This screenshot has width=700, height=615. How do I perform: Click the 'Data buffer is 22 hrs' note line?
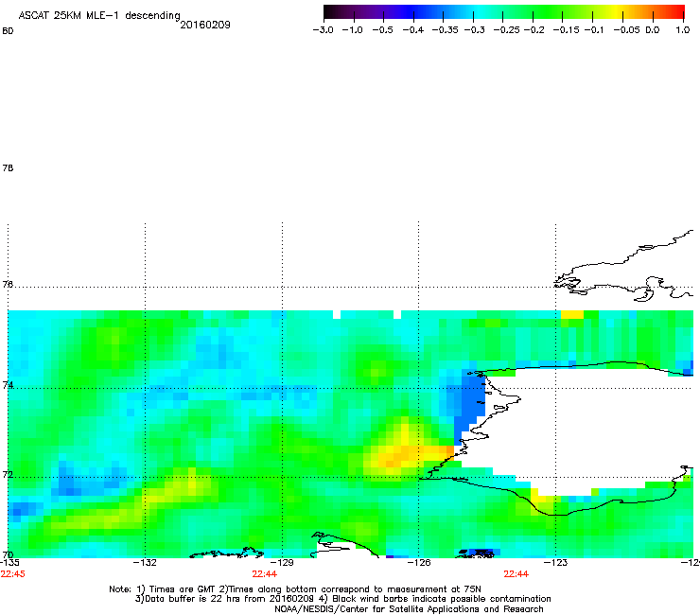[342, 599]
